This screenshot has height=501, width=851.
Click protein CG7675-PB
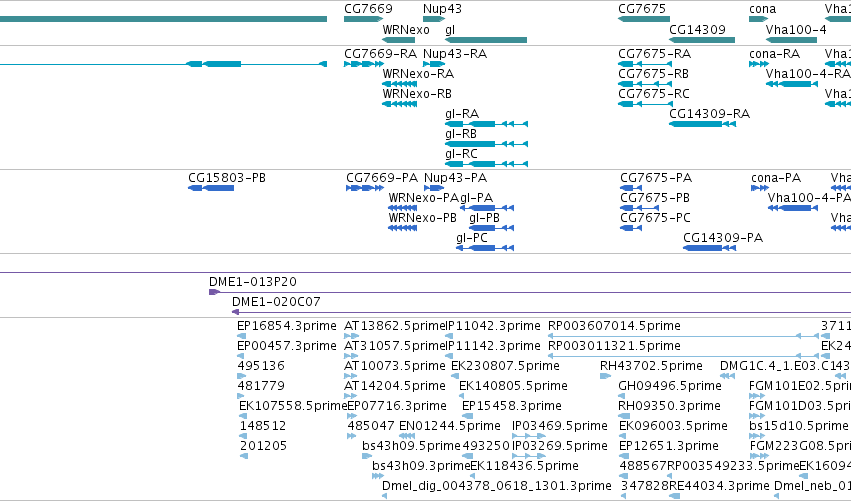639,208
